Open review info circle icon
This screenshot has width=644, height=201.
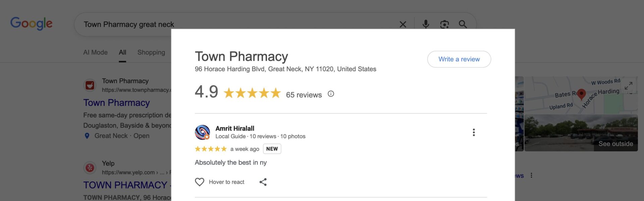pyautogui.click(x=331, y=94)
